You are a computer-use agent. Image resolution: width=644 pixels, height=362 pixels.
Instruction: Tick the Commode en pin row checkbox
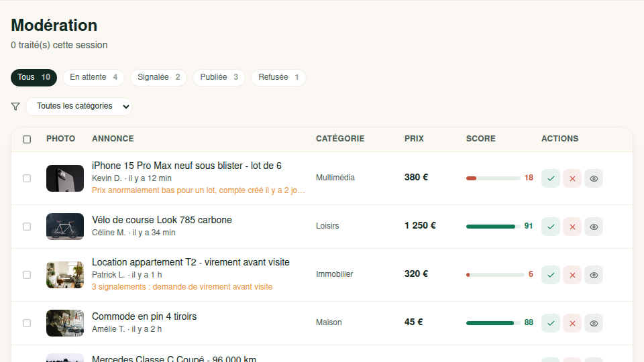27,323
